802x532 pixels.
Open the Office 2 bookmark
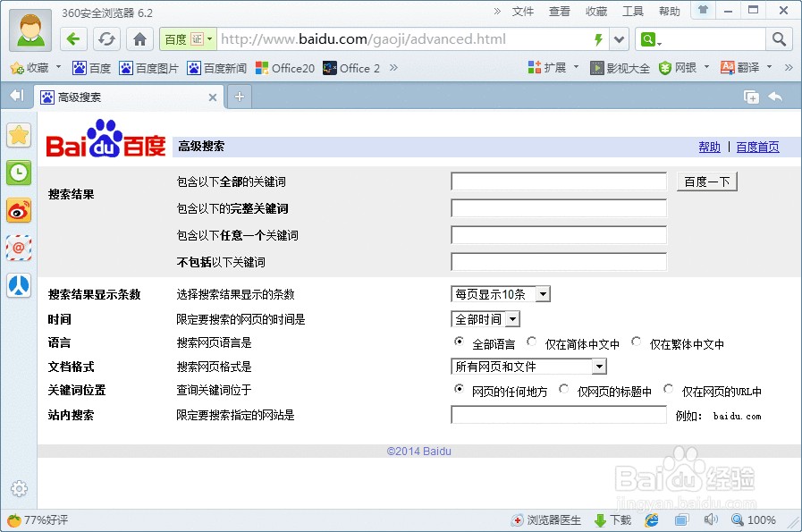click(351, 68)
